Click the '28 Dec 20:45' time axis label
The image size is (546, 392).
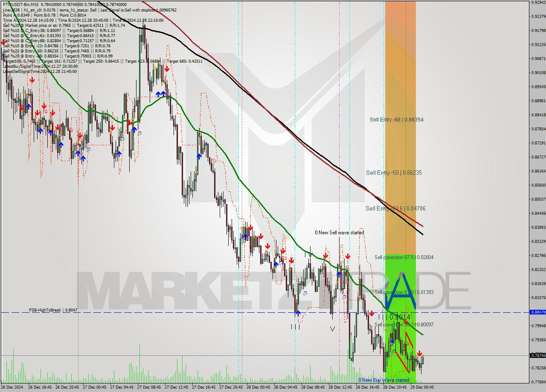click(394, 388)
